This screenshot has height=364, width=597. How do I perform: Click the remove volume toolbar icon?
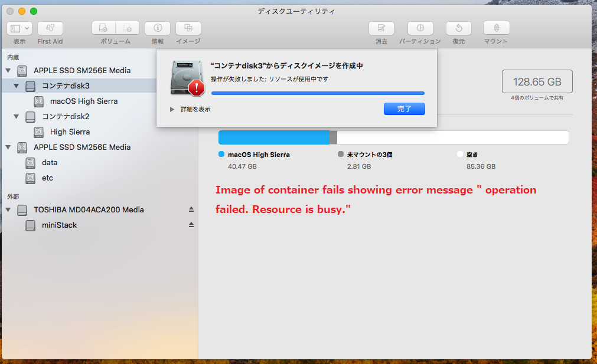pos(128,28)
